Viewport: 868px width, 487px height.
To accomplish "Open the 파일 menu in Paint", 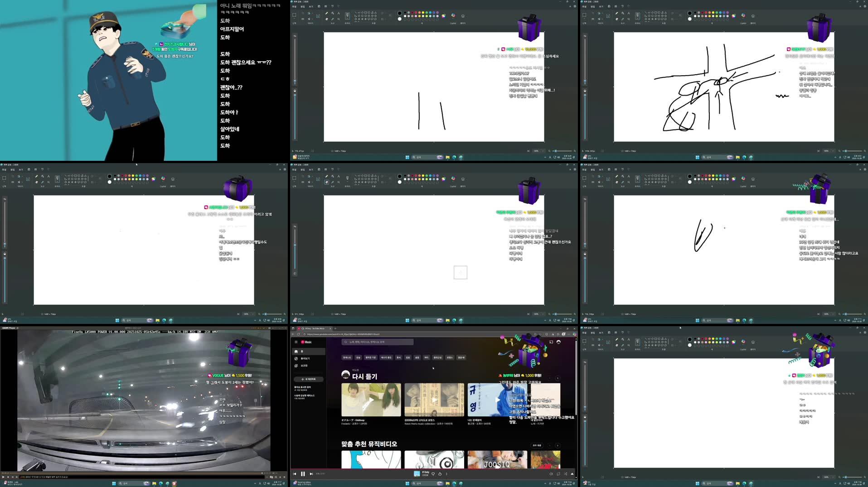I will click(295, 6).
